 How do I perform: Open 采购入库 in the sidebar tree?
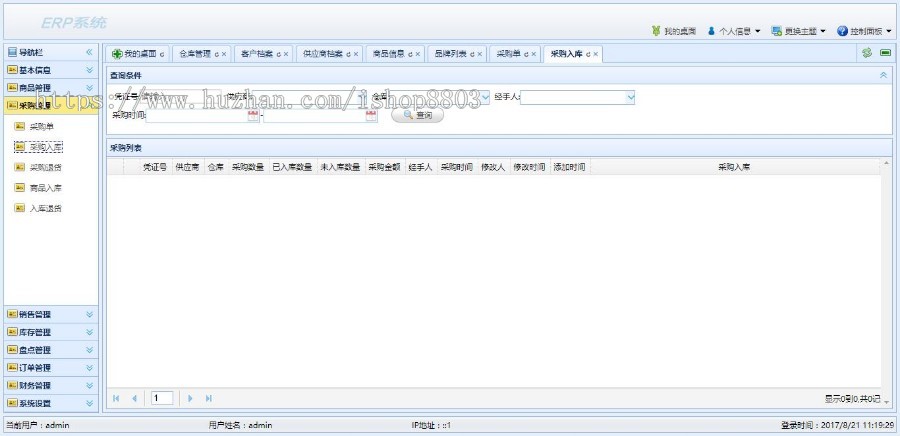tap(45, 147)
